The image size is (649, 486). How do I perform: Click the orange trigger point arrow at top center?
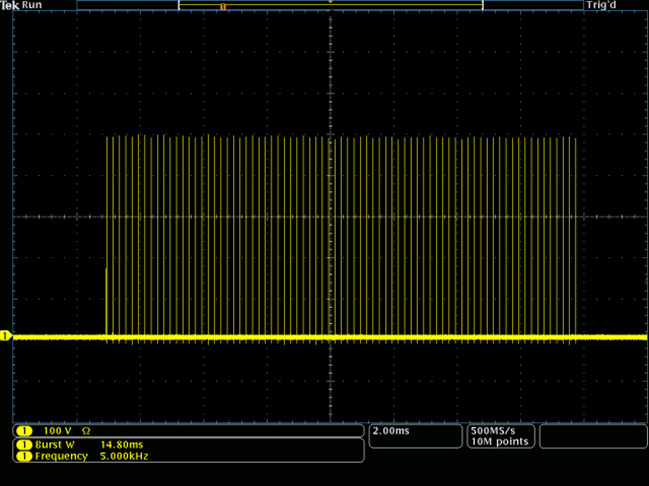330,2
